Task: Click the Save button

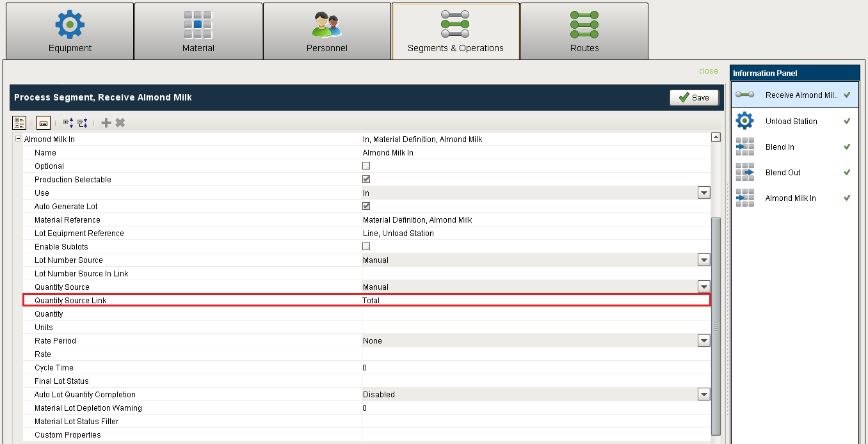Action: coord(695,97)
